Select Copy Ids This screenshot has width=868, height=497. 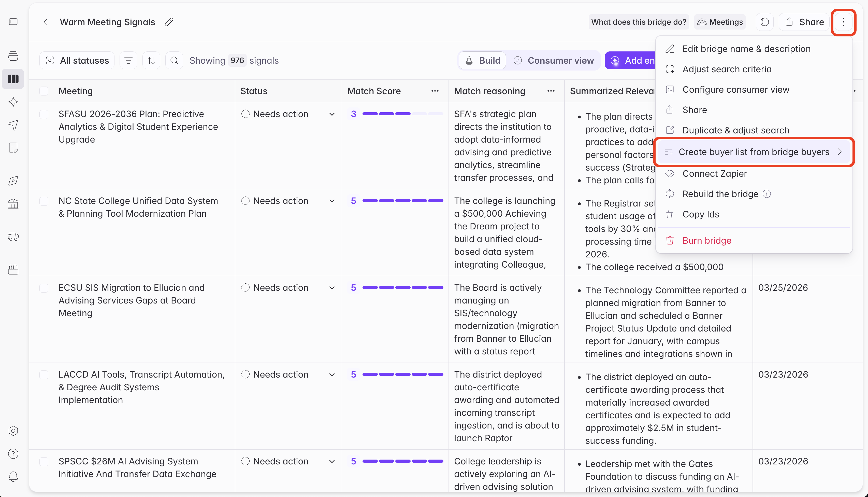click(754, 214)
